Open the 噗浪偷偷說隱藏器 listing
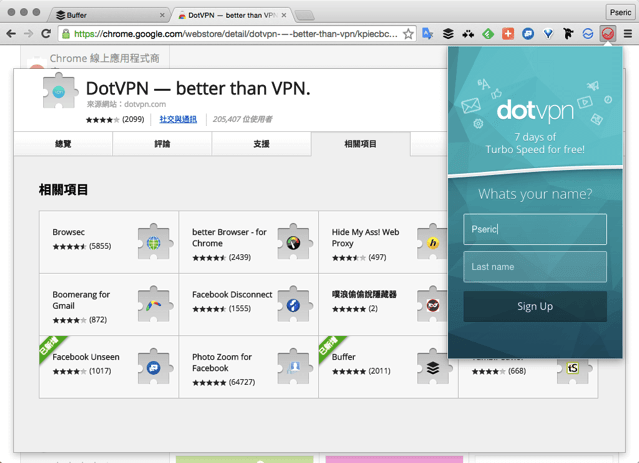 click(383, 304)
